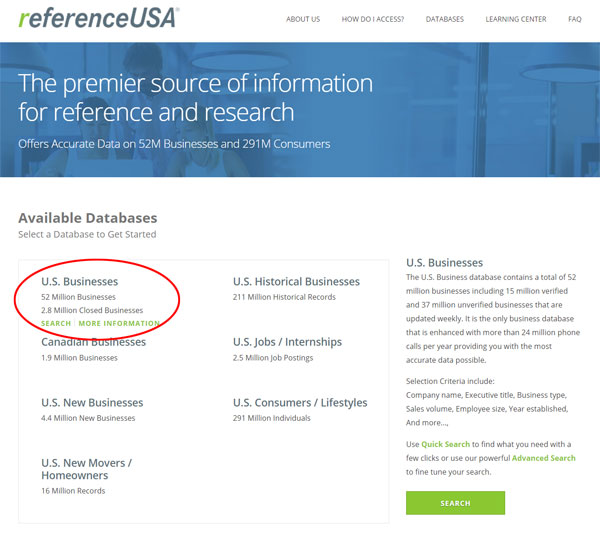600x534 pixels.
Task: Click More Information under U.S. Businesses
Action: tap(119, 324)
